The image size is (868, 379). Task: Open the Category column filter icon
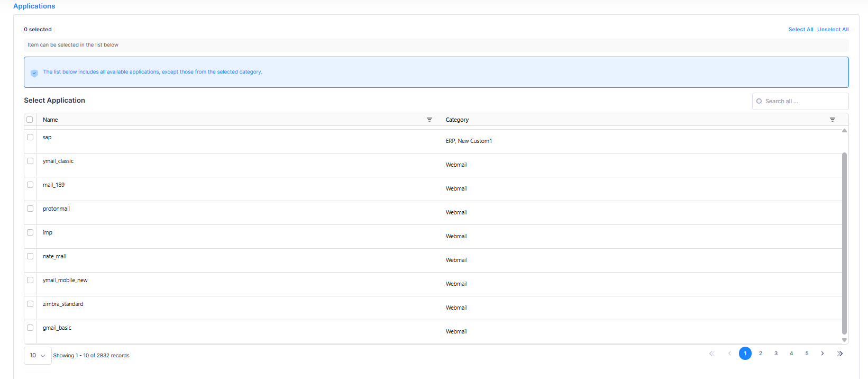click(832, 120)
